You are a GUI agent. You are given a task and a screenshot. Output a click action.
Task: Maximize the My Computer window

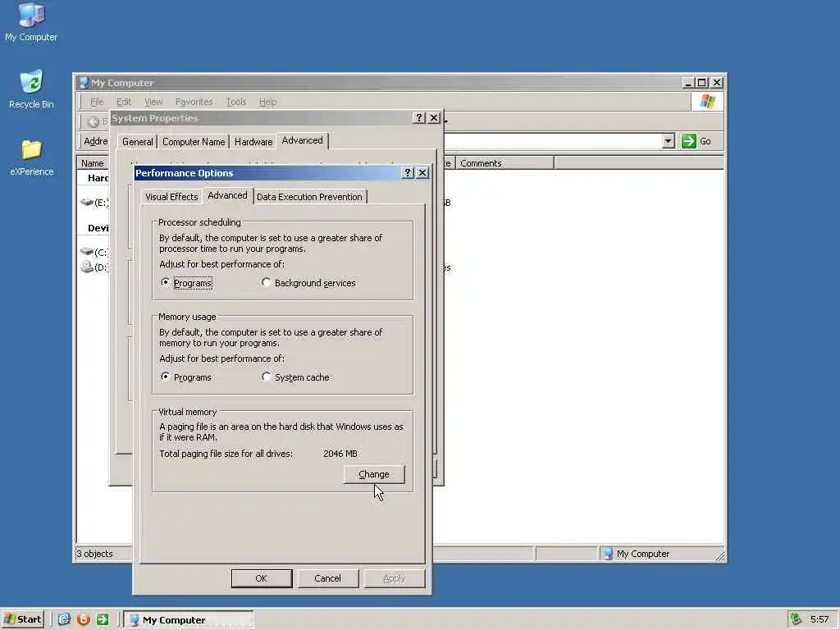point(702,83)
